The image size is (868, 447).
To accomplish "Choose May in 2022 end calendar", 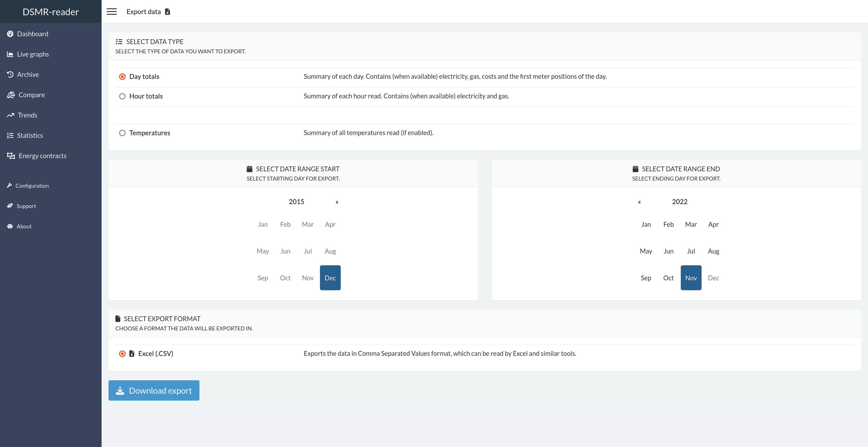I will click(x=646, y=251).
